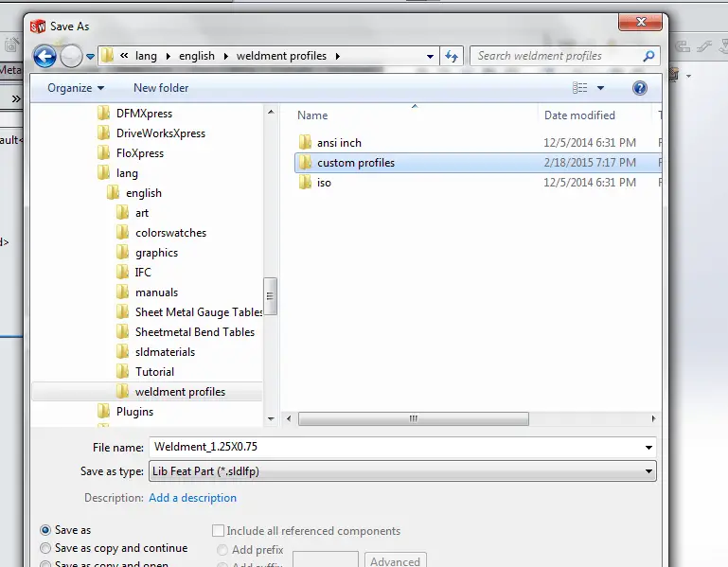728x567 pixels.
Task: Click the Date modified column header
Action: point(579,115)
